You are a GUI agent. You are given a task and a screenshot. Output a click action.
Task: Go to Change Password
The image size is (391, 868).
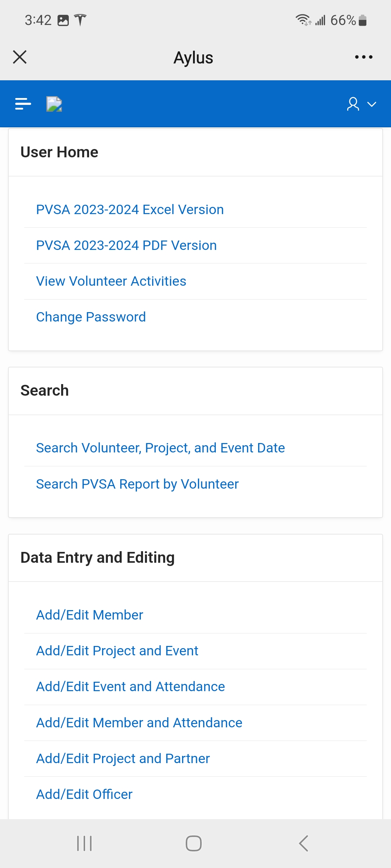[x=91, y=317]
